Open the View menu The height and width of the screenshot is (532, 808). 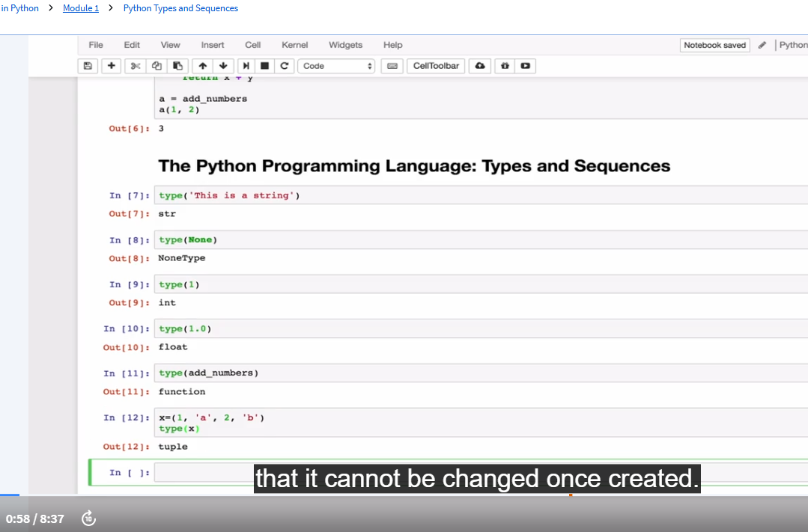pyautogui.click(x=170, y=45)
